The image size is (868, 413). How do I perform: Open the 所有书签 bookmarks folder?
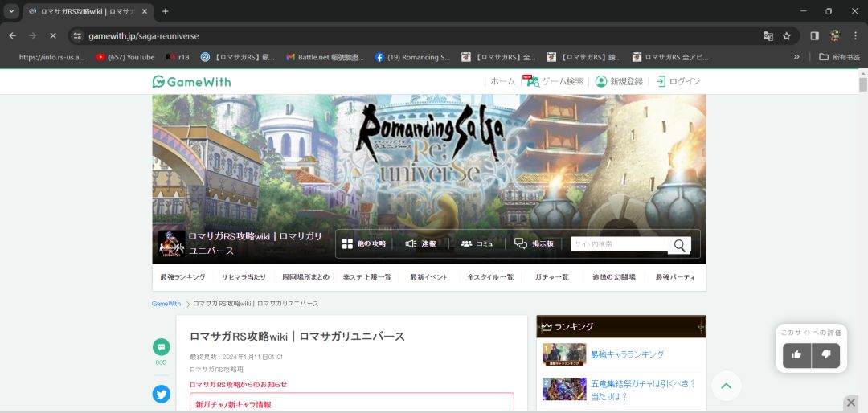point(839,57)
